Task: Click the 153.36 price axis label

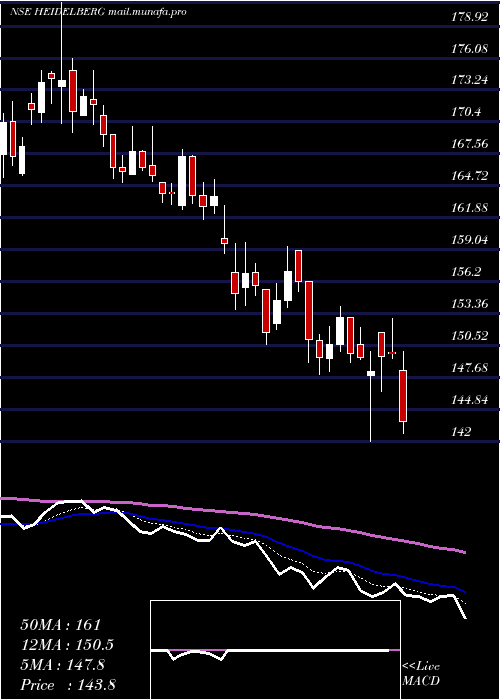Action: [x=469, y=304]
